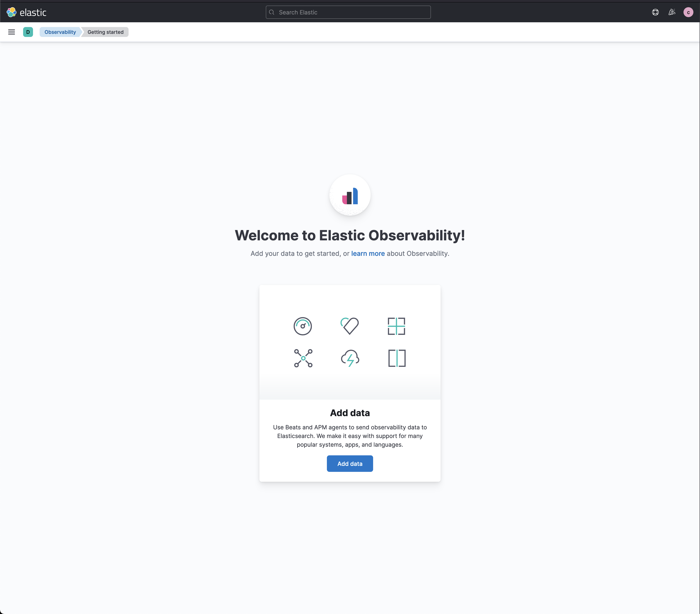Screen dimensions: 700x614
Task: Click the cloud lightning bolt icon
Action: tap(350, 358)
